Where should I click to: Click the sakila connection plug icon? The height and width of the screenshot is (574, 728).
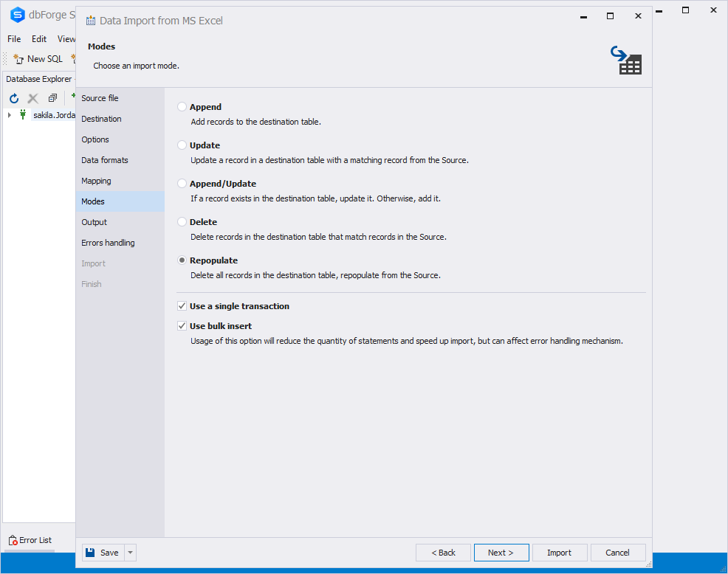click(x=23, y=114)
